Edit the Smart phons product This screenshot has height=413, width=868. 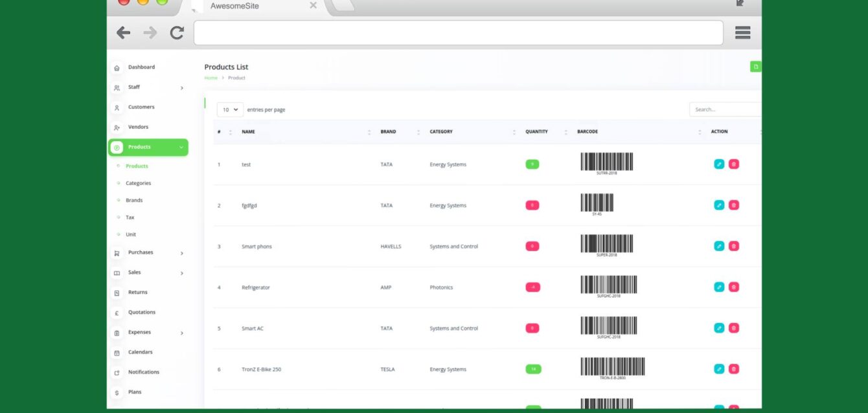[718, 246]
